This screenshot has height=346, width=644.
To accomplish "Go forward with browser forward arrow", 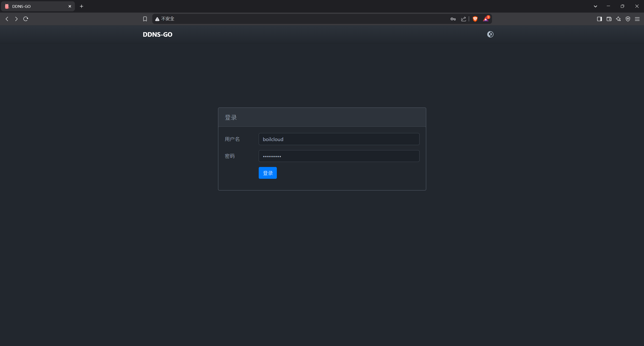I will (16, 19).
